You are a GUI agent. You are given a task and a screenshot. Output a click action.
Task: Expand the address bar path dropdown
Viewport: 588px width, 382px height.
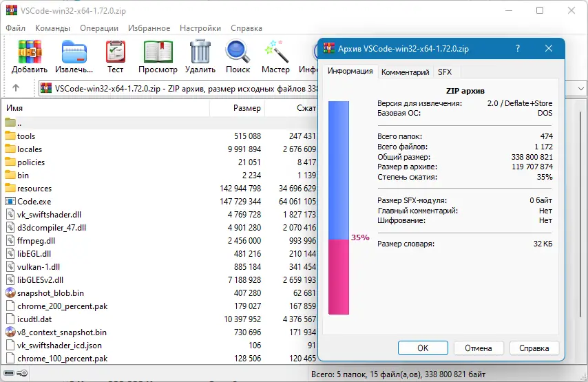580,89
